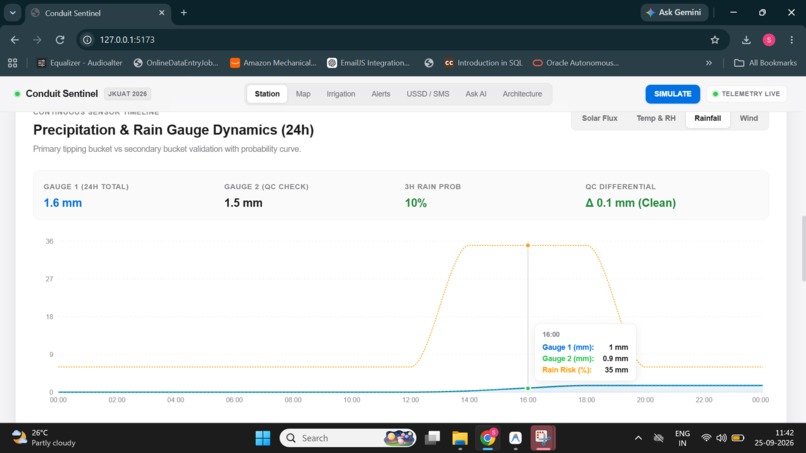806x453 pixels.
Task: Open the Equalizer - Audioalter bookmark
Action: coord(80,63)
